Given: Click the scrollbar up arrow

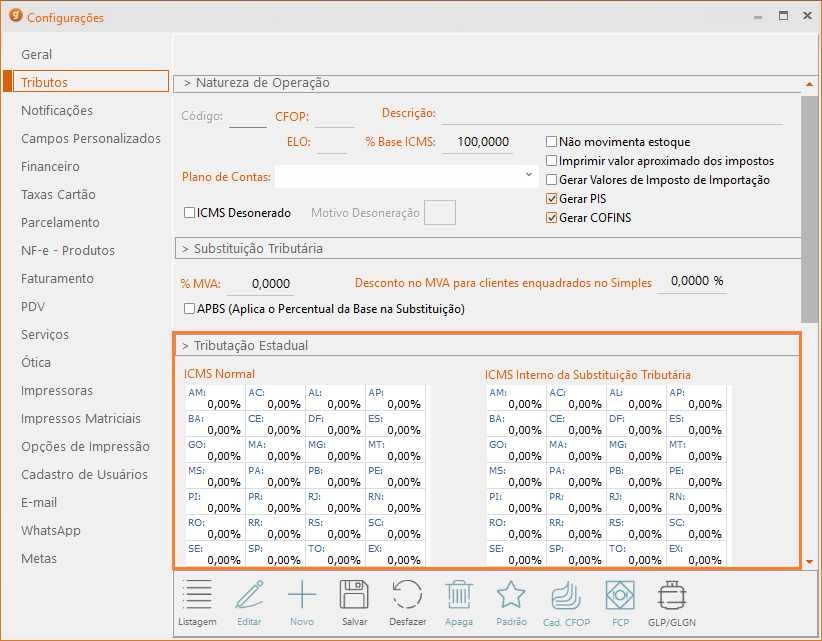Looking at the screenshot, I should click(809, 84).
